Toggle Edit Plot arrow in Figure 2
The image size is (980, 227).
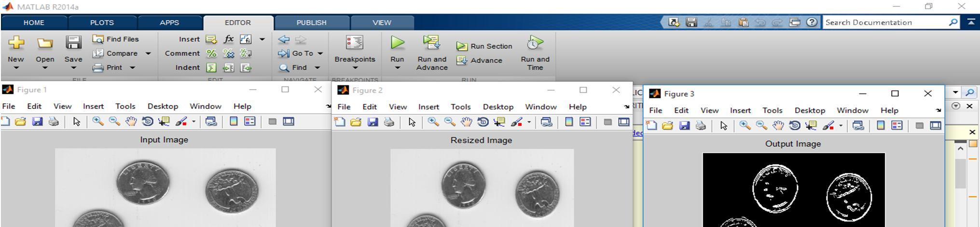(x=412, y=122)
